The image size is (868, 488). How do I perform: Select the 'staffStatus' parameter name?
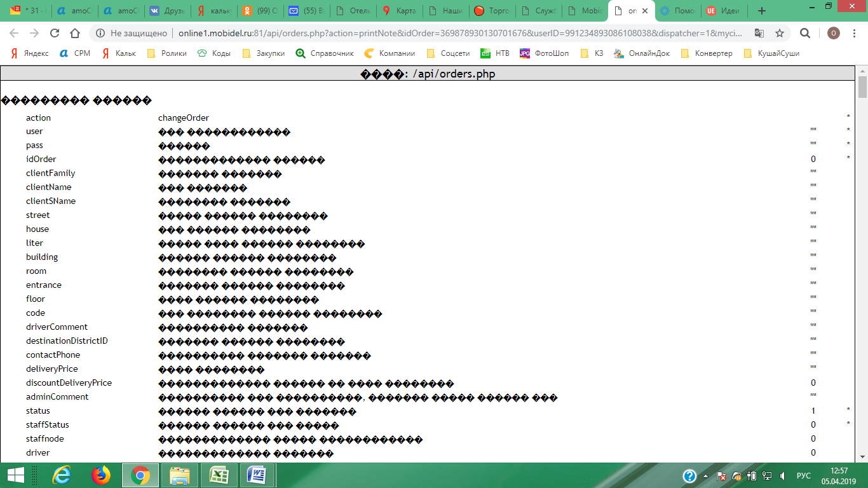(x=48, y=425)
